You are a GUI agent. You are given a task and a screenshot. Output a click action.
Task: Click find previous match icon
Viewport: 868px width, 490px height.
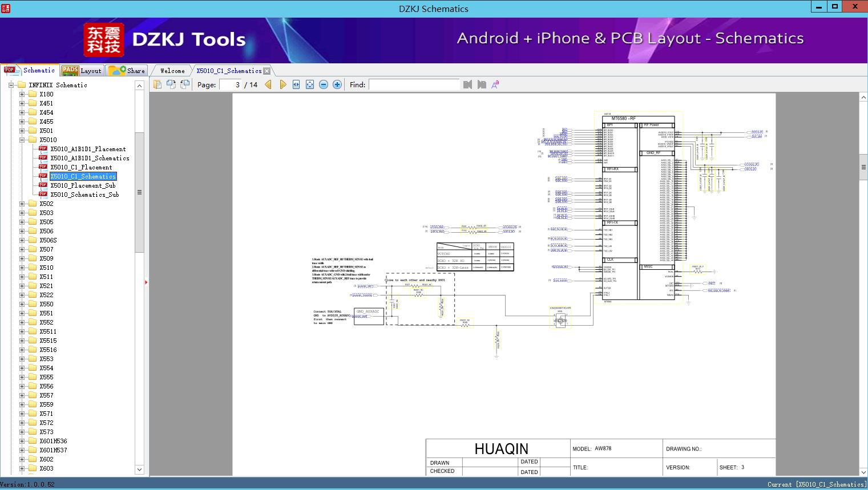(x=468, y=84)
